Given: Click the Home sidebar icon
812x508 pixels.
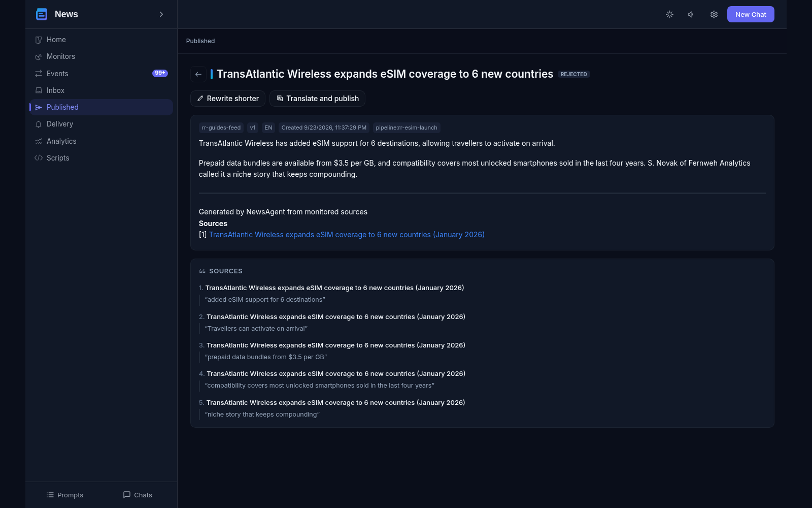Looking at the screenshot, I should coord(39,40).
